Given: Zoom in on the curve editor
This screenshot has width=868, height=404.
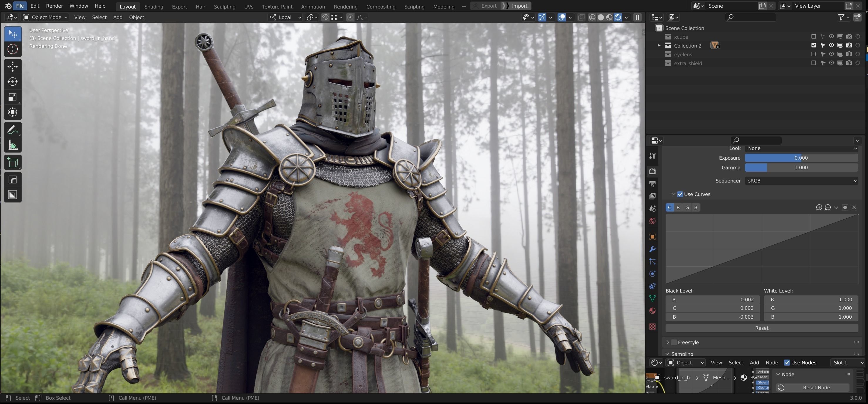Looking at the screenshot, I should pos(819,207).
